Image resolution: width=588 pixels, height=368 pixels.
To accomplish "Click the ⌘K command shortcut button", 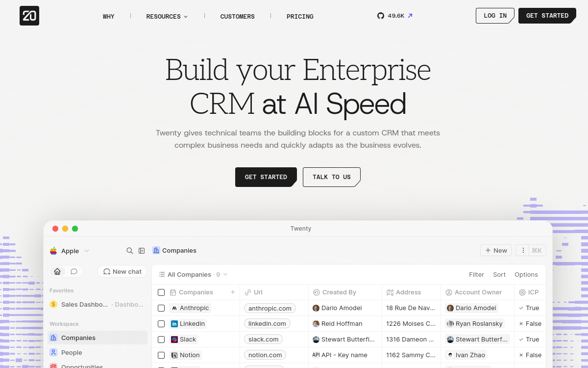I will (537, 250).
